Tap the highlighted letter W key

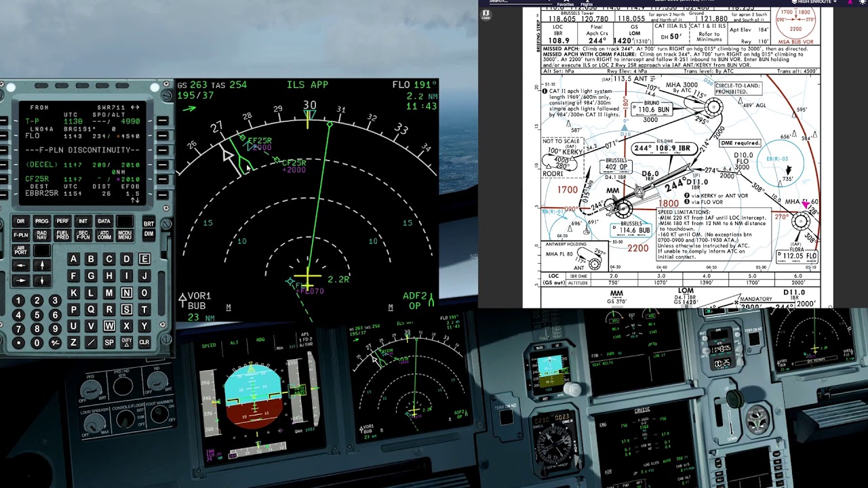108,326
